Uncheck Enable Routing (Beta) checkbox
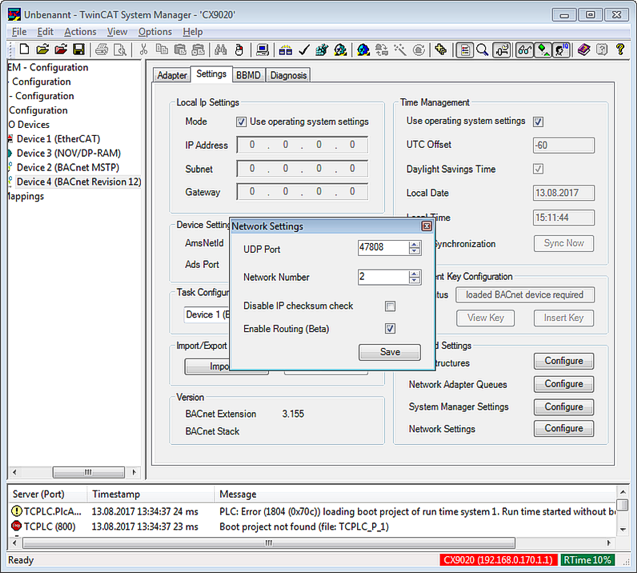Screen dimensions: 637x573 coord(390,328)
